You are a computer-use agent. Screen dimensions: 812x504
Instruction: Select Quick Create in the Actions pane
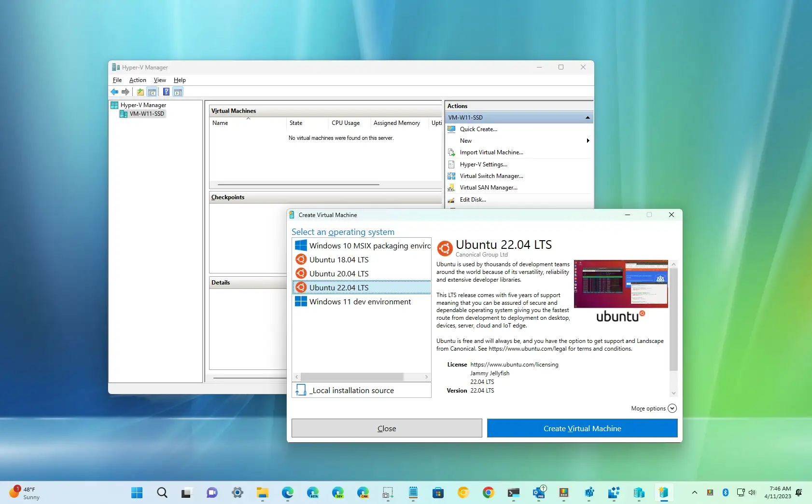click(x=478, y=129)
